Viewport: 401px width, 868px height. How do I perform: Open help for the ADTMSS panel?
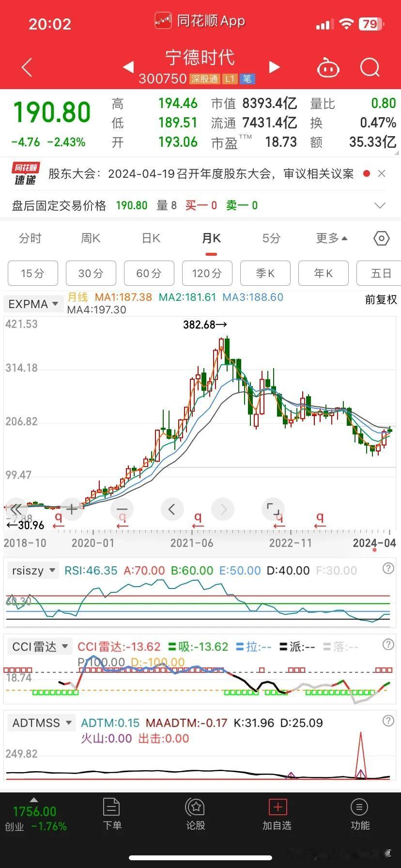click(388, 721)
